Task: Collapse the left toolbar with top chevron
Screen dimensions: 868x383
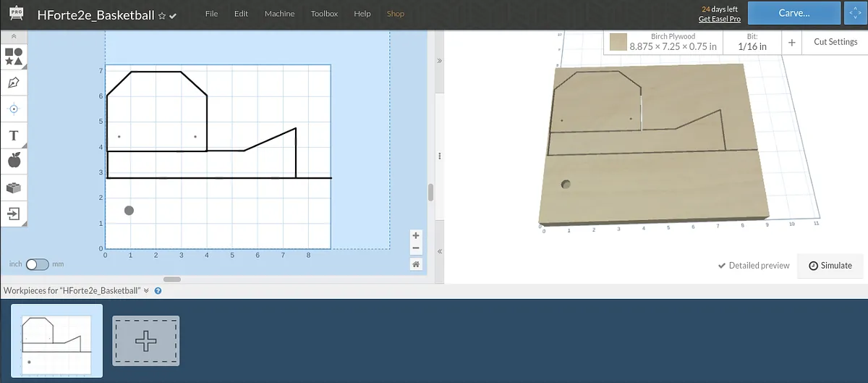Action: (13, 36)
